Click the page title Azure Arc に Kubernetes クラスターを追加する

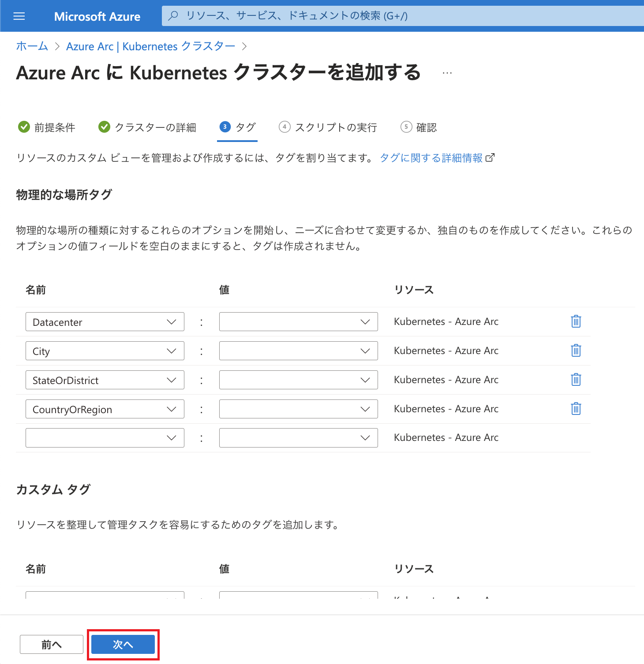click(x=219, y=73)
